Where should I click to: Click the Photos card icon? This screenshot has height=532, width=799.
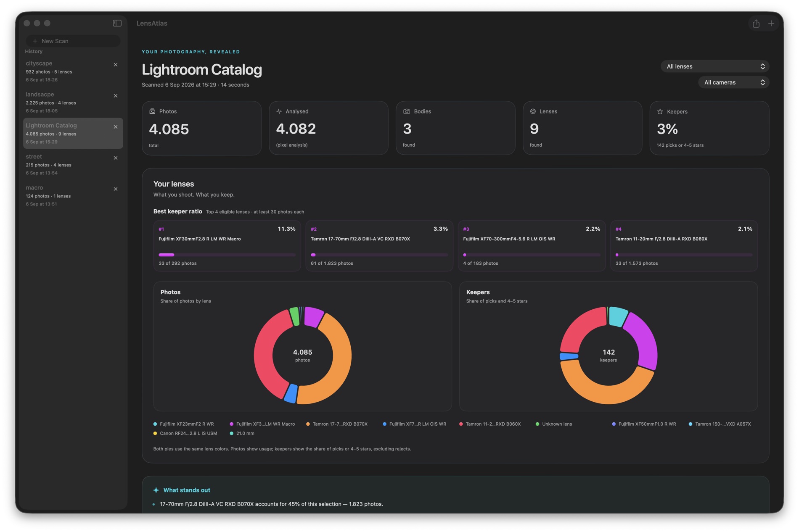coord(152,111)
